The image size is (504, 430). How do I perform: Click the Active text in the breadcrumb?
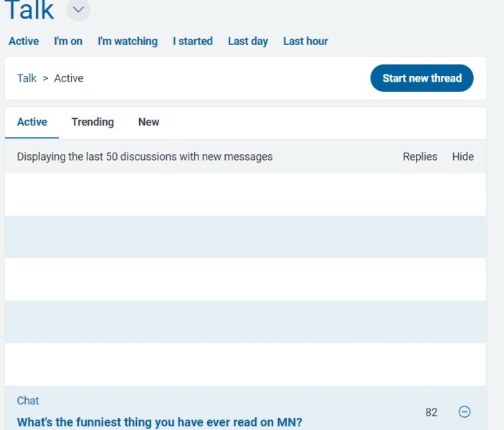[x=69, y=78]
